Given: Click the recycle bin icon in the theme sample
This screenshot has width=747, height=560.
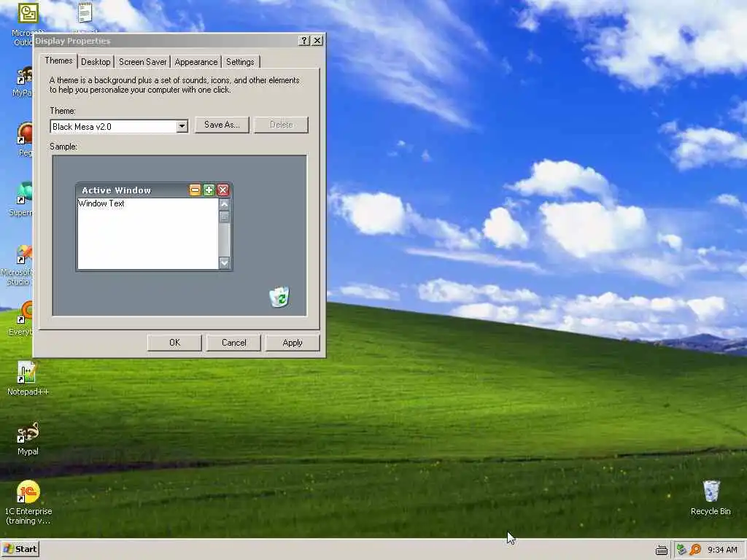Looking at the screenshot, I should [x=279, y=297].
